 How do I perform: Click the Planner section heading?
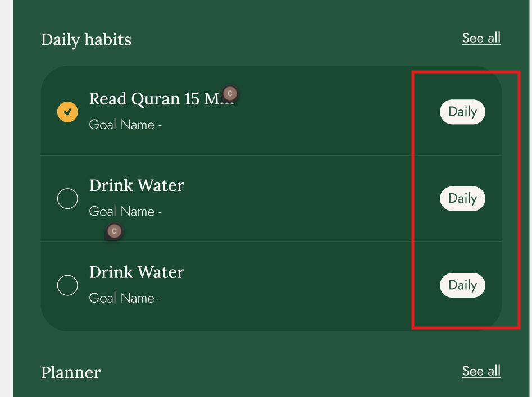click(71, 373)
